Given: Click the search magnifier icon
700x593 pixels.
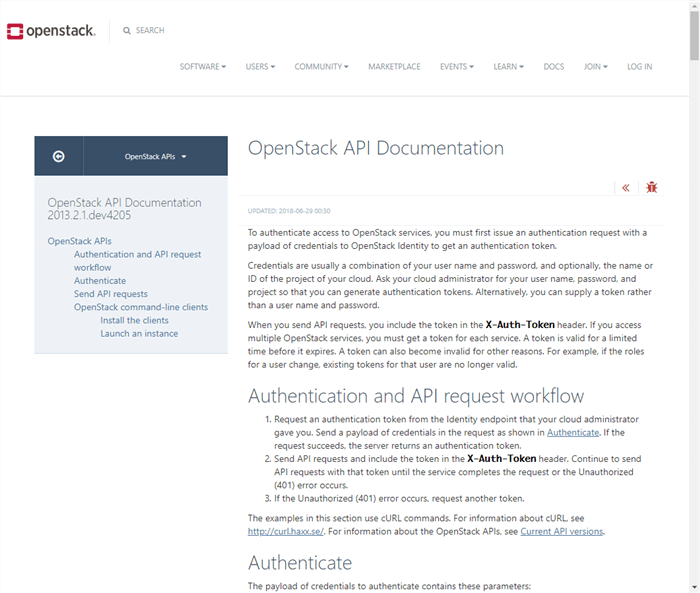Looking at the screenshot, I should [x=127, y=30].
